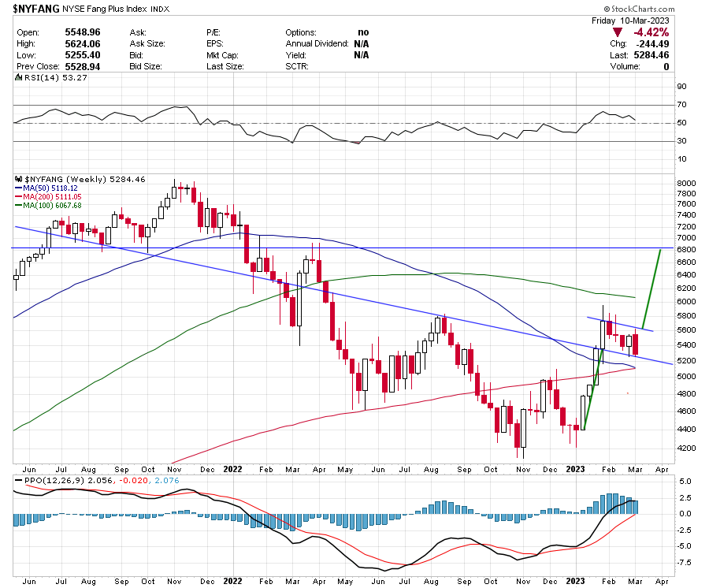Click the 70 level on RSI axis

[x=681, y=105]
